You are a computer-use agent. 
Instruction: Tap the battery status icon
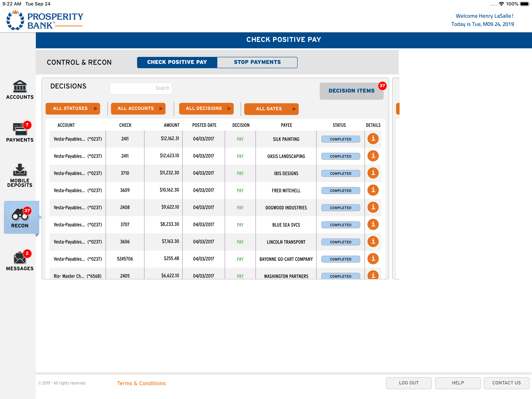(525, 4)
